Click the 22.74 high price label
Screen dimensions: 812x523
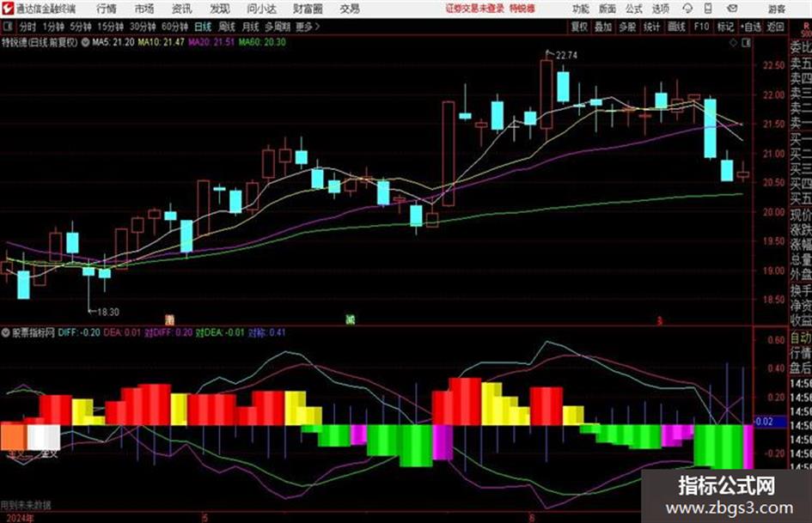[x=566, y=56]
